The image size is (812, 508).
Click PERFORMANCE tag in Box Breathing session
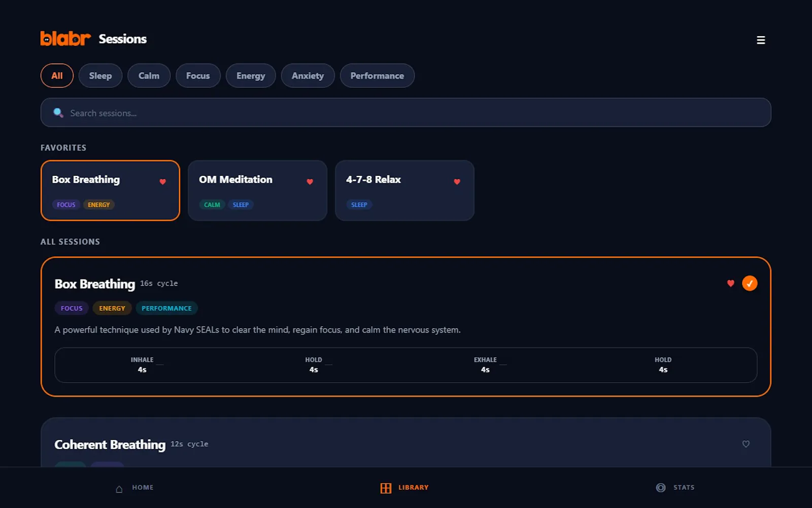click(x=166, y=308)
